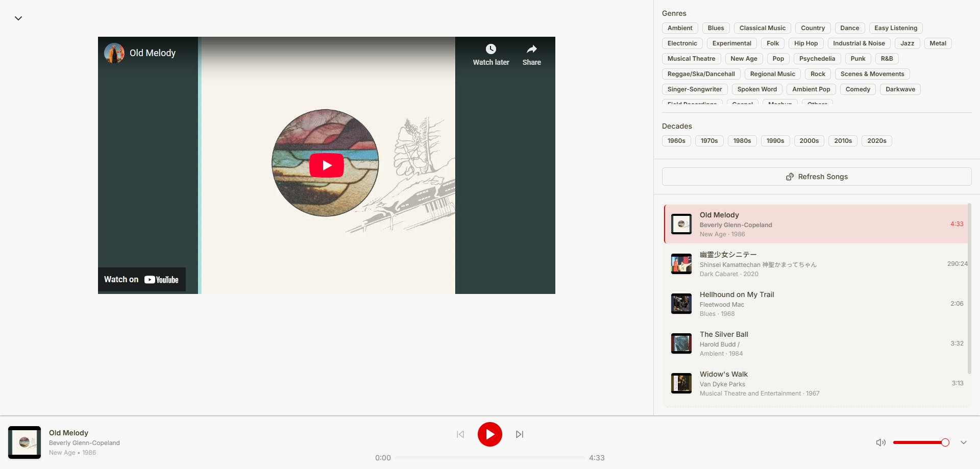Toggle the Blues genre filter

(x=716, y=28)
